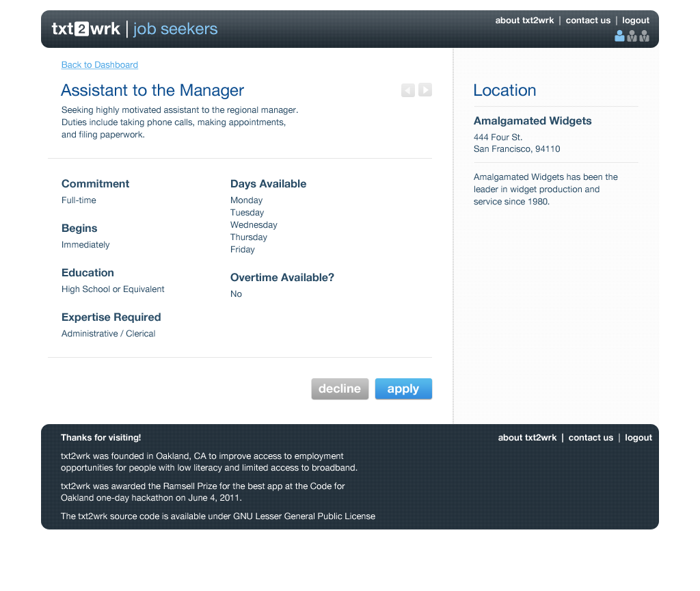
Task: Click logout in the header
Action: point(636,21)
